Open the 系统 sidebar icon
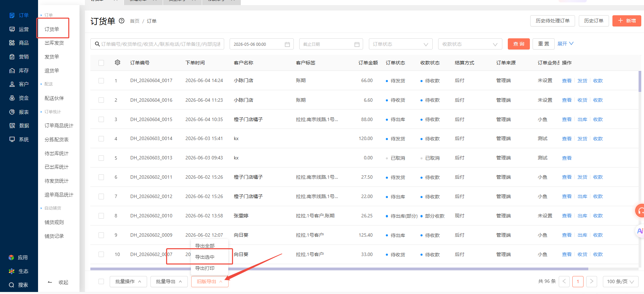 click(12, 139)
